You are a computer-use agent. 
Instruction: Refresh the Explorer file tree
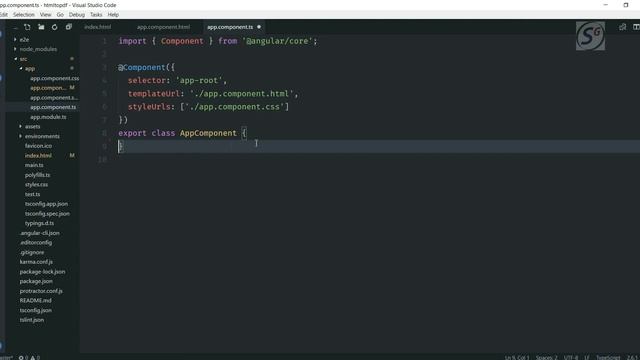click(x=55, y=27)
